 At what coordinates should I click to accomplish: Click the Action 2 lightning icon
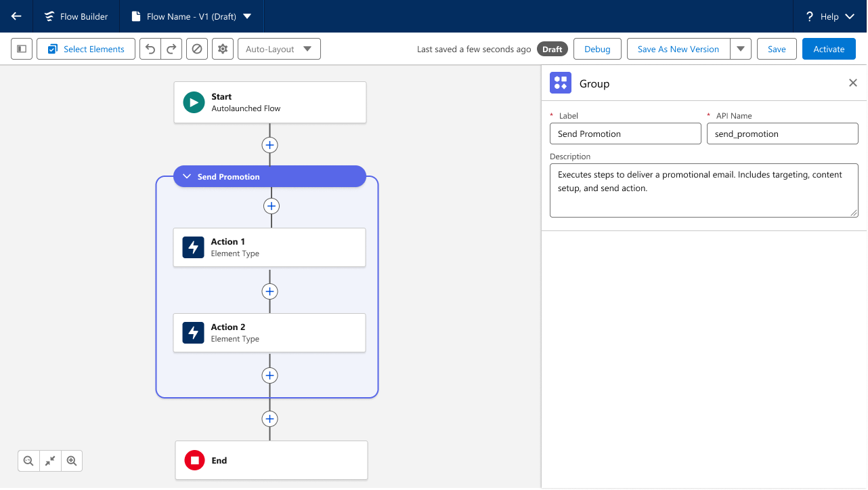(x=194, y=333)
